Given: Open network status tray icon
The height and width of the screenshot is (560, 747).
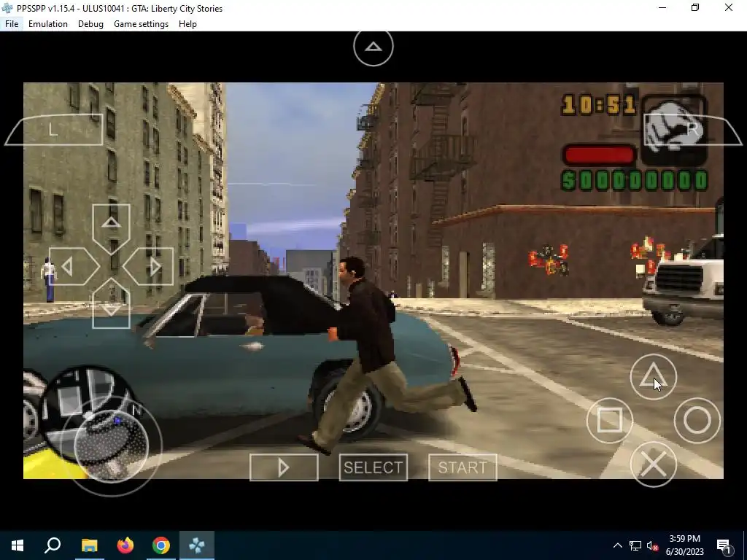Looking at the screenshot, I should pos(635,545).
